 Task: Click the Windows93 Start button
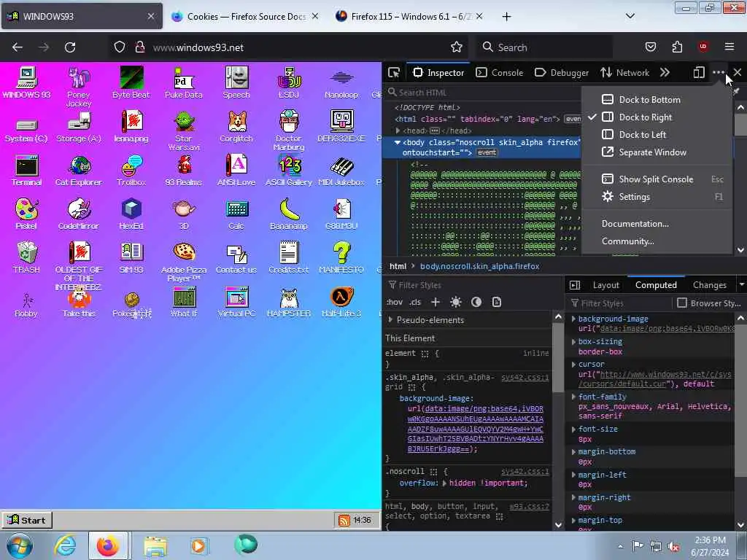(x=27, y=520)
